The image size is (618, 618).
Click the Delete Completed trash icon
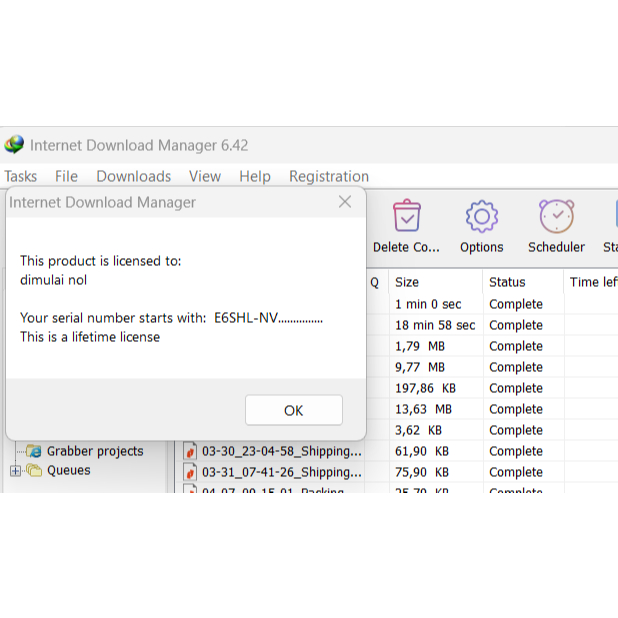coord(407,216)
